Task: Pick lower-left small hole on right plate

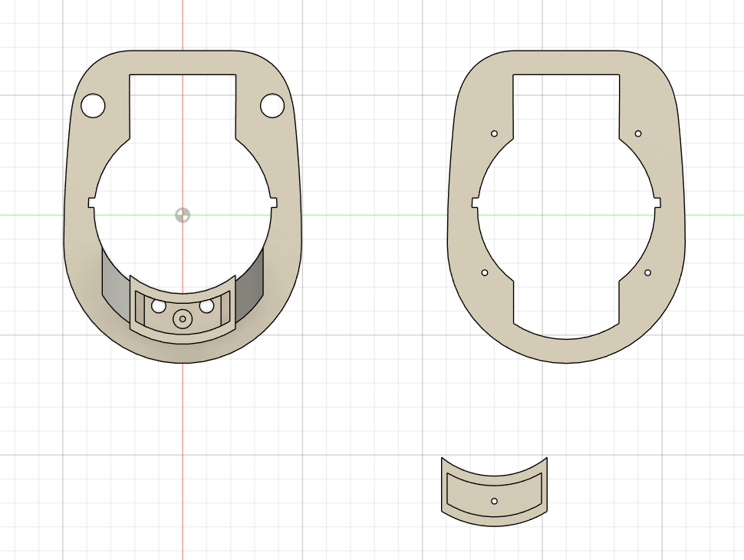Action: point(485,272)
